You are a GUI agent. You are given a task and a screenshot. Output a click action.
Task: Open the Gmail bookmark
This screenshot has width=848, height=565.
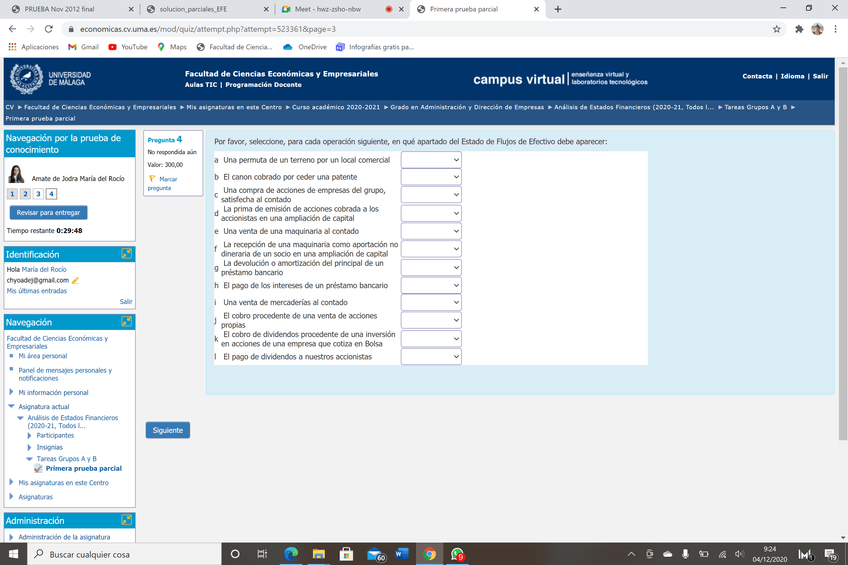click(x=83, y=47)
